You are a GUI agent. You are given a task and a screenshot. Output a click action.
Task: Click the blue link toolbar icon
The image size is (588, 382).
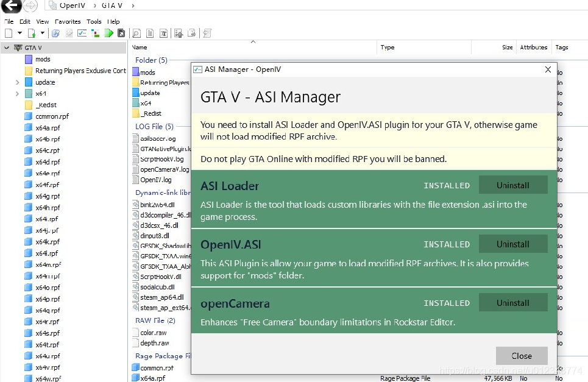click(55, 33)
